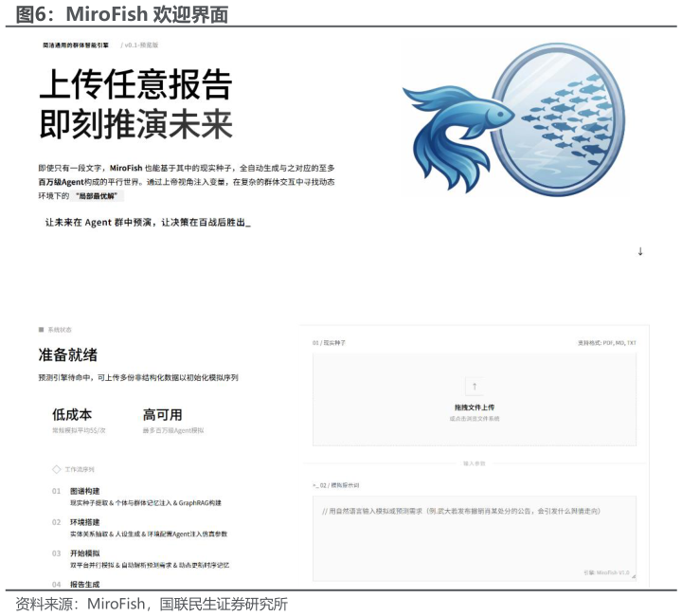Click the MiroFish fish and mirror logo

[513, 119]
